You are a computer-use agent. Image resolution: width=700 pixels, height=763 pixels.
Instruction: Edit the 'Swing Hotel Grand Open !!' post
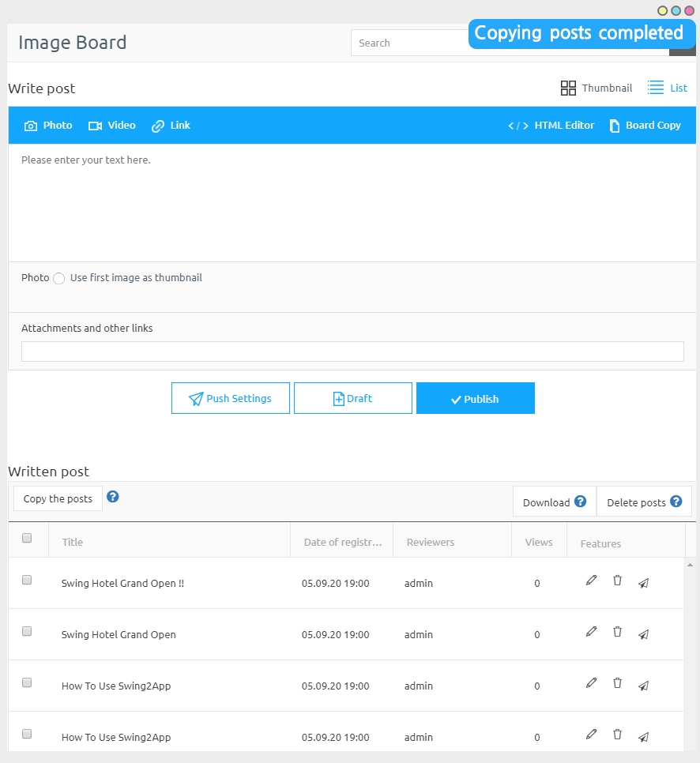(591, 581)
